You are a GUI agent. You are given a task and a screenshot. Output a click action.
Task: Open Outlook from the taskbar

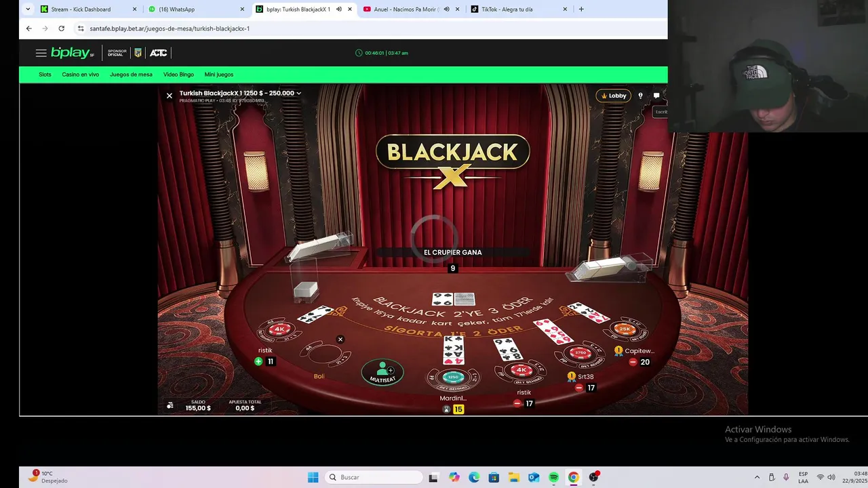tap(534, 477)
